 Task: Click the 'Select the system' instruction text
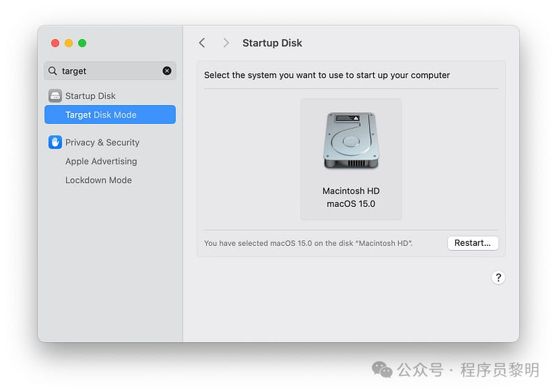(327, 75)
